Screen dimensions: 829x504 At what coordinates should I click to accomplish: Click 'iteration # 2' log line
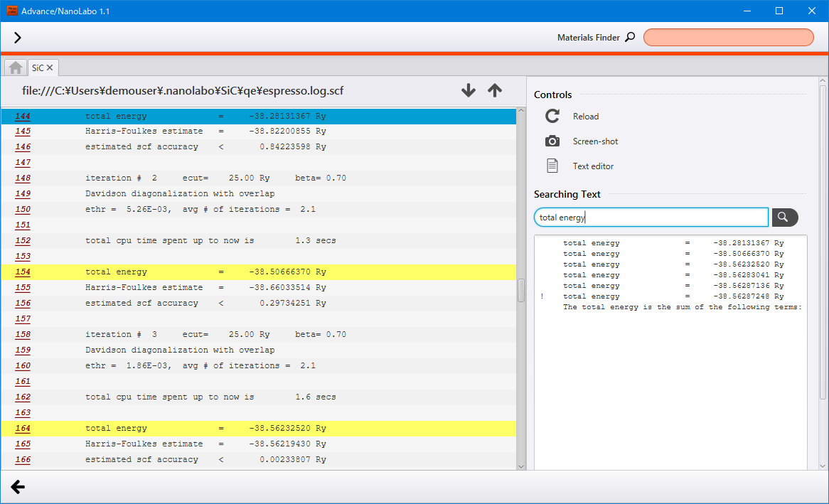(x=259, y=178)
